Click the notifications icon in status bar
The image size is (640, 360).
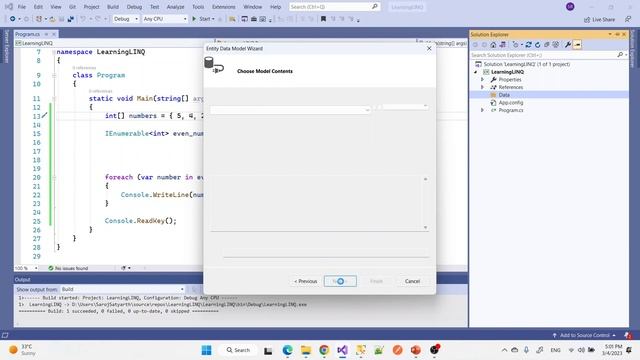click(x=628, y=335)
